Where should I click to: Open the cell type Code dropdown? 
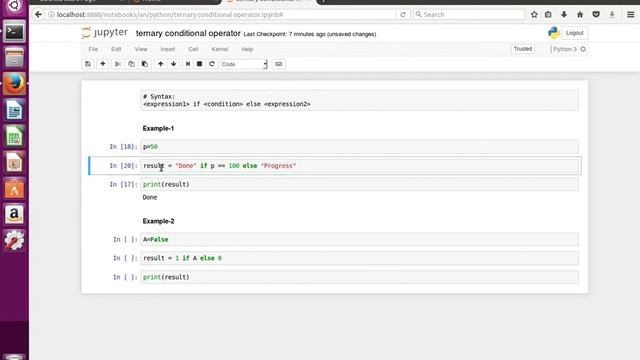[244, 64]
